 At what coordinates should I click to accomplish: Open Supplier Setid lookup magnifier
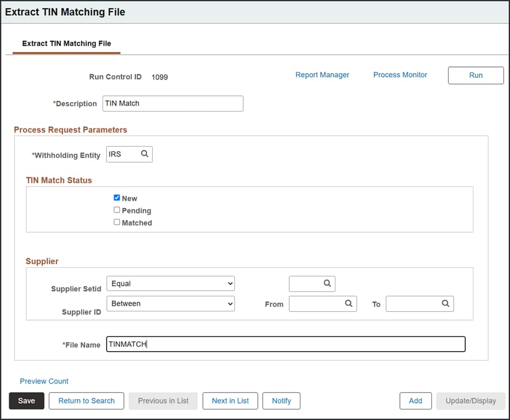tap(327, 283)
